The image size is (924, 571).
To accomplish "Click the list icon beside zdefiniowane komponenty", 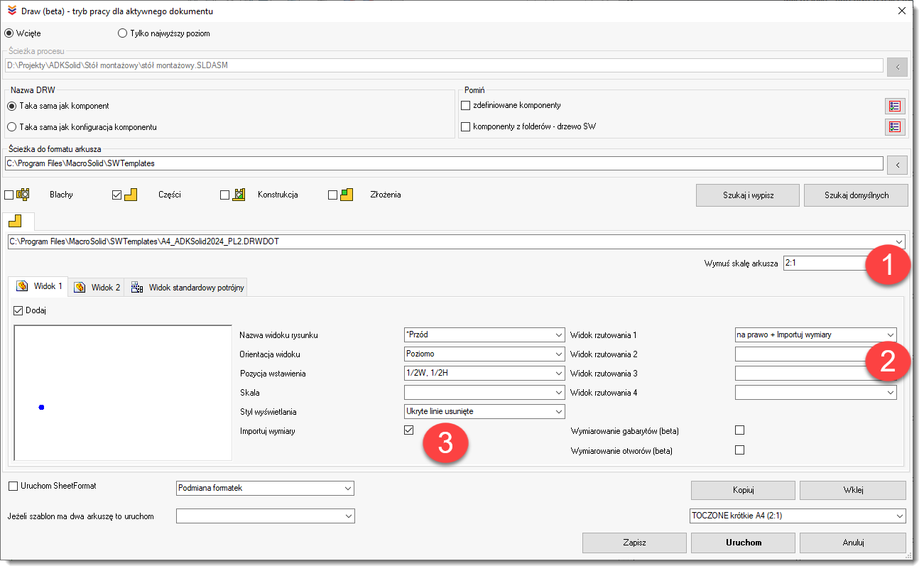I will pos(894,106).
